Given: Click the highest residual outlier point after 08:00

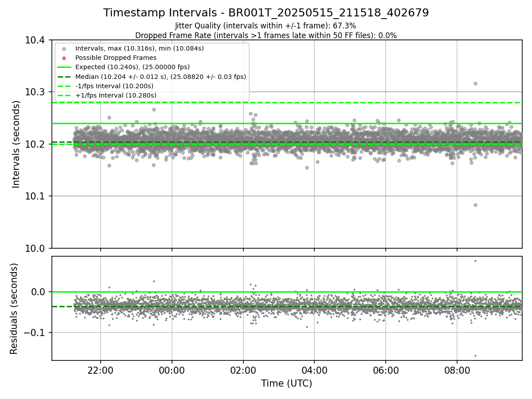Looking at the screenshot, I should click(475, 261).
